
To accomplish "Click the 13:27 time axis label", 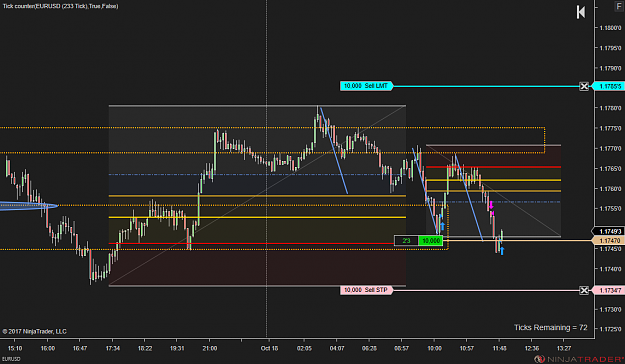I will [563, 348].
